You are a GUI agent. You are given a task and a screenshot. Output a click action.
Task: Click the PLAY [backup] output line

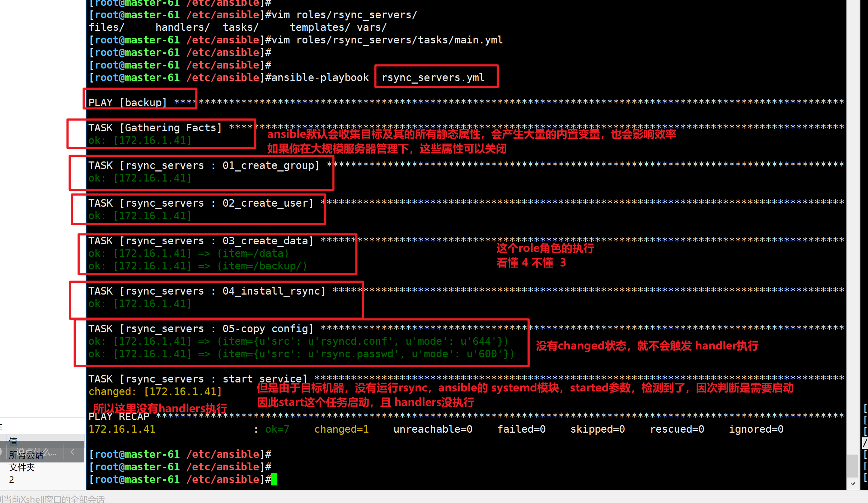point(128,103)
